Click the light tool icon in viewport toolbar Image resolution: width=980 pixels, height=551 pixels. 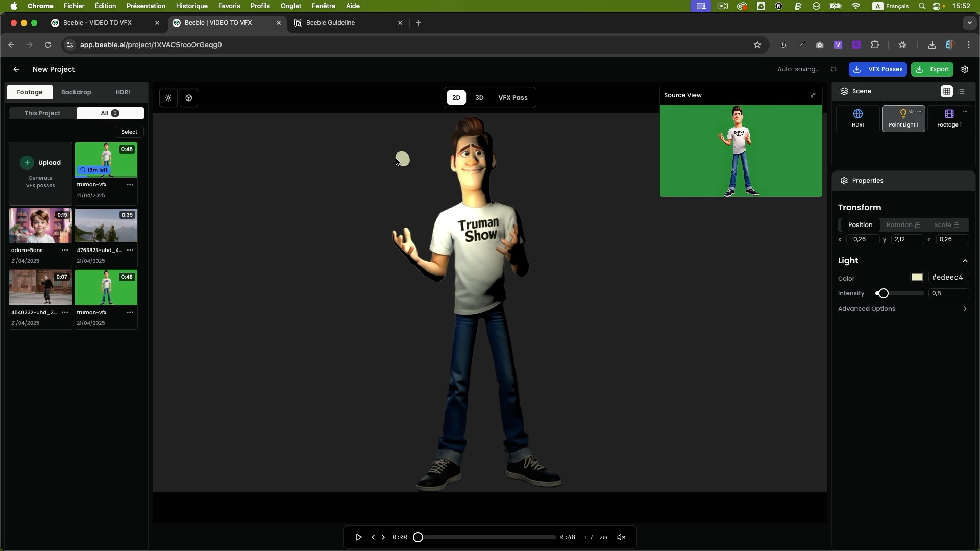(168, 98)
